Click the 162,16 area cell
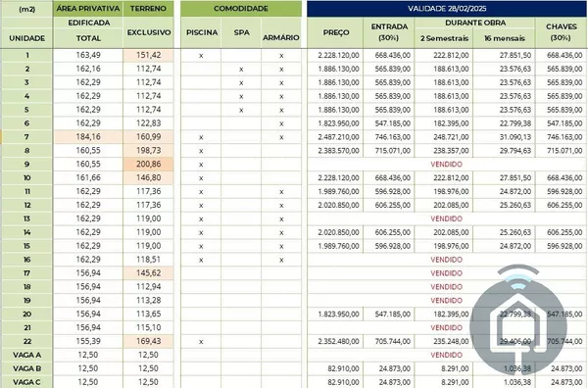Screen dimensions: 588x388 coord(88,69)
